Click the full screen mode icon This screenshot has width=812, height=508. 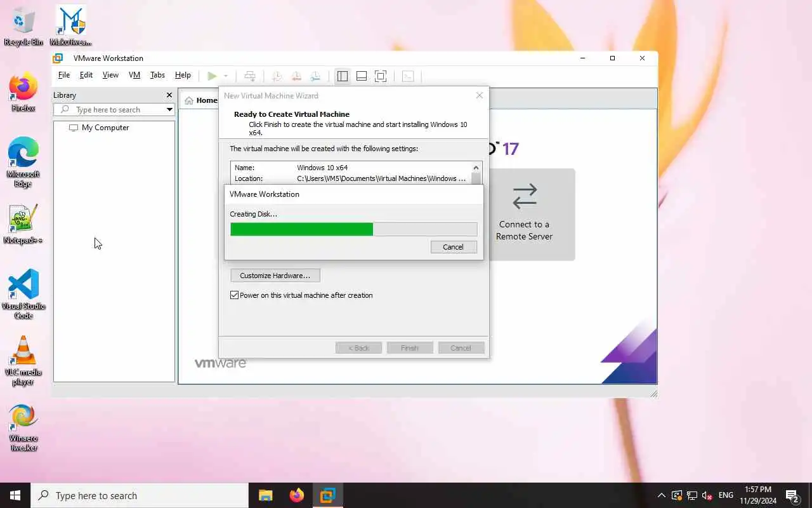point(381,76)
